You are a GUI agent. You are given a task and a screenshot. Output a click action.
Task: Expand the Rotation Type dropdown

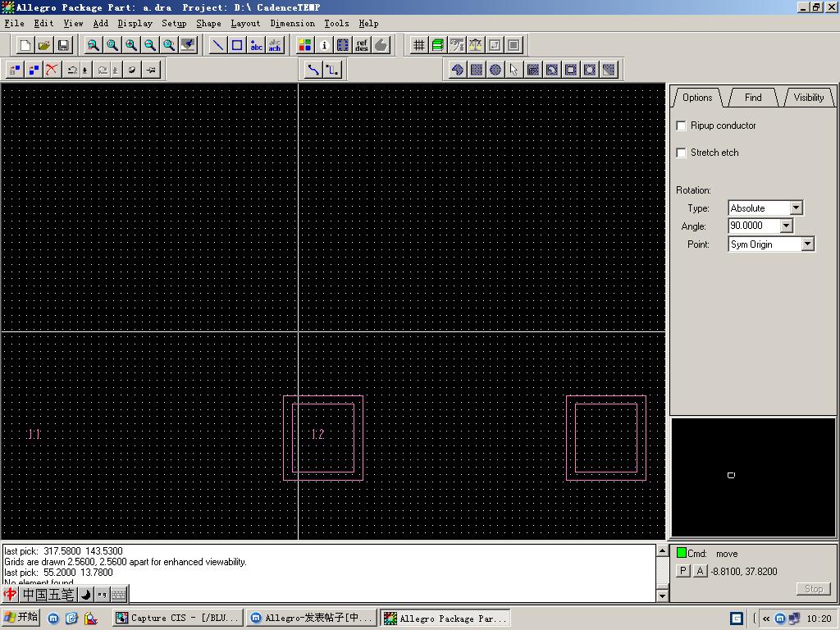pyautogui.click(x=796, y=208)
